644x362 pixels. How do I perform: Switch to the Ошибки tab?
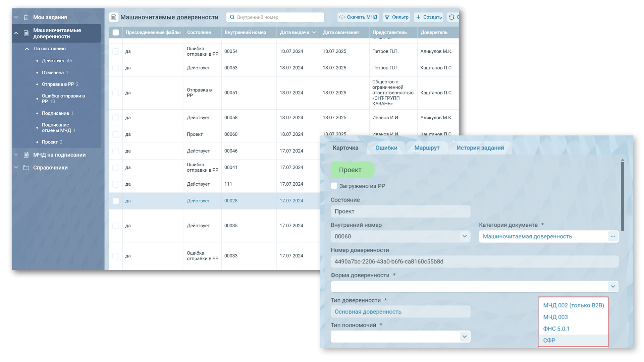coord(386,148)
